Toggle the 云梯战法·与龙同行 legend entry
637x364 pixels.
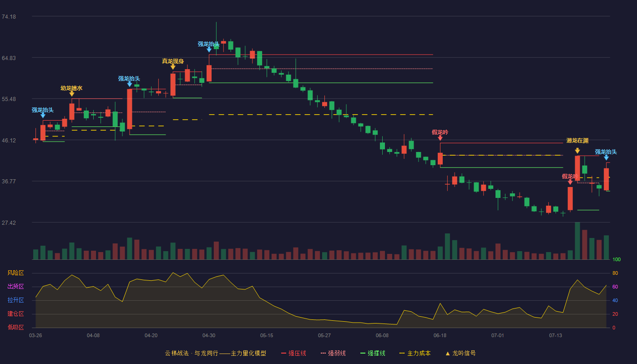coord(216,353)
